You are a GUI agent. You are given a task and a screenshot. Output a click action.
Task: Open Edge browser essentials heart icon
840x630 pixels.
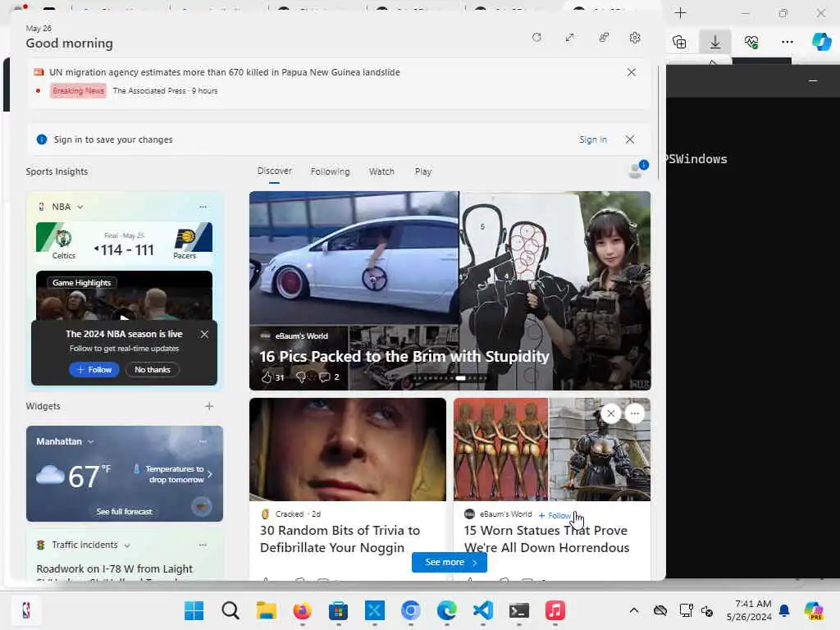pos(751,42)
